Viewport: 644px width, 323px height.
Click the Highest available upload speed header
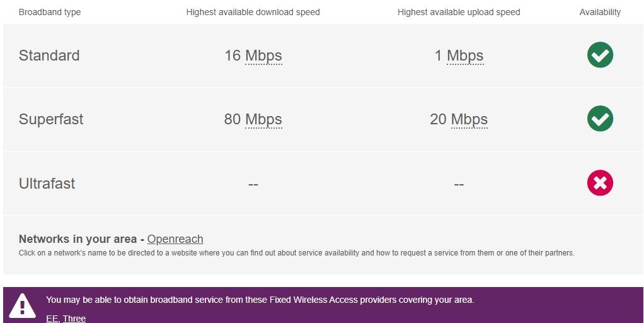(459, 12)
